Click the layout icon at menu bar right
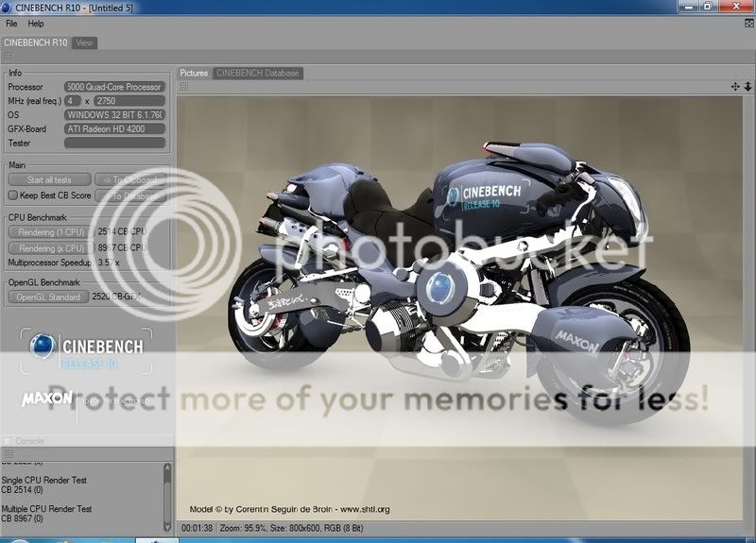The width and height of the screenshot is (756, 543). click(748, 23)
